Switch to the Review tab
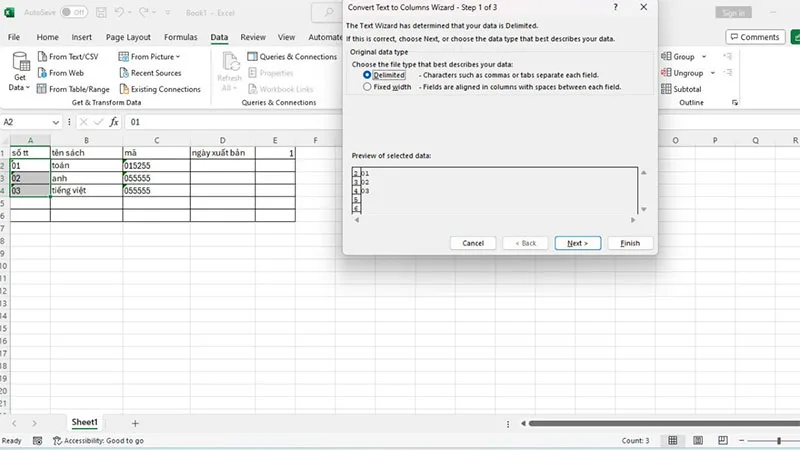The height and width of the screenshot is (450, 800). tap(253, 37)
